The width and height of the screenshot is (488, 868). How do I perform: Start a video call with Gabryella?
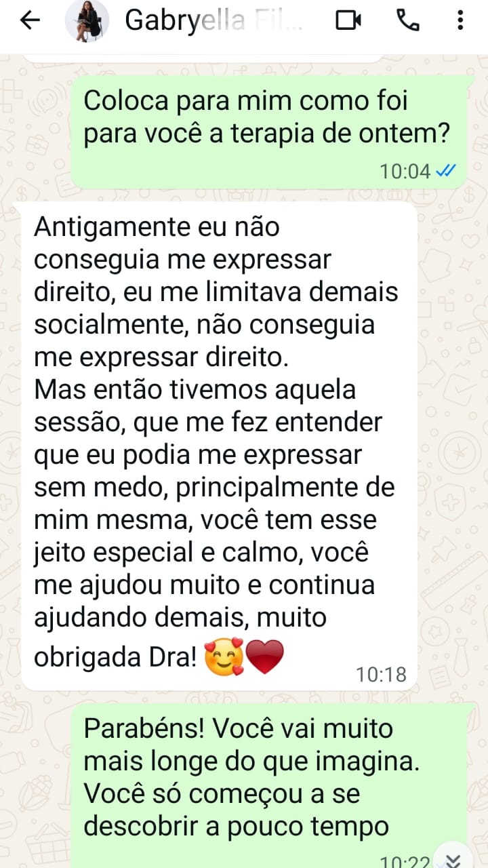coord(348,21)
